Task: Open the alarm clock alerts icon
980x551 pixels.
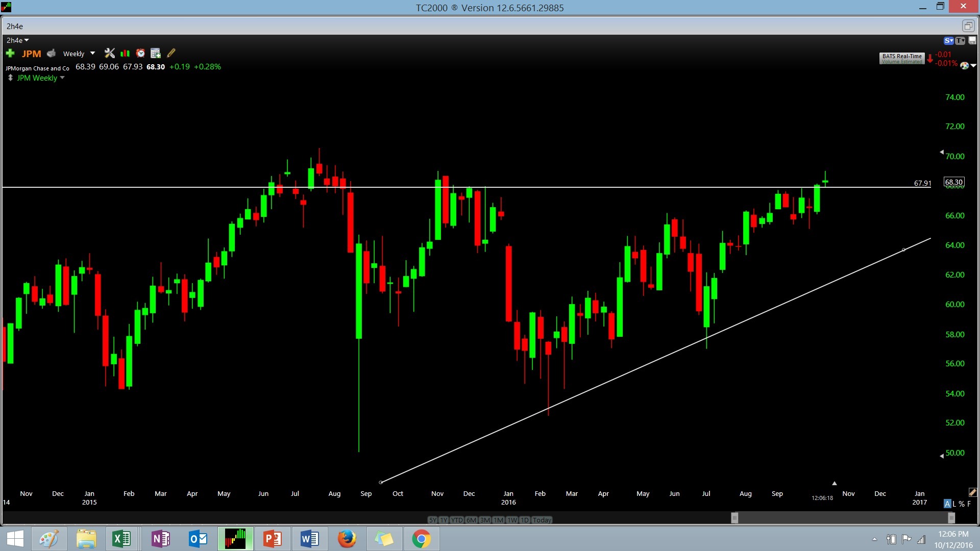Action: 140,53
